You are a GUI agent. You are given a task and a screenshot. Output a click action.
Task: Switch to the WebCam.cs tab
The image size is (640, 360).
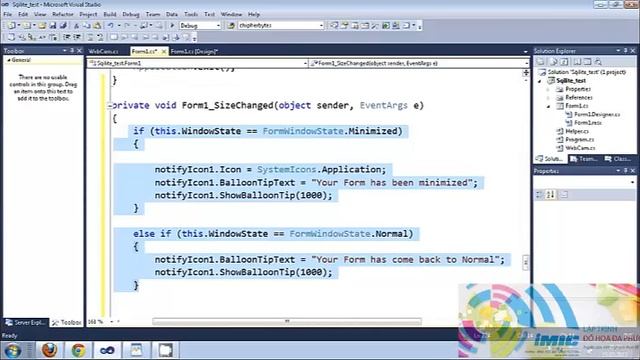[104, 51]
